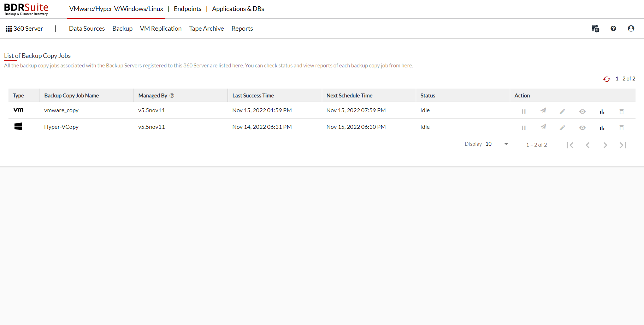
Task: Open the VM Replication menu
Action: [161, 29]
